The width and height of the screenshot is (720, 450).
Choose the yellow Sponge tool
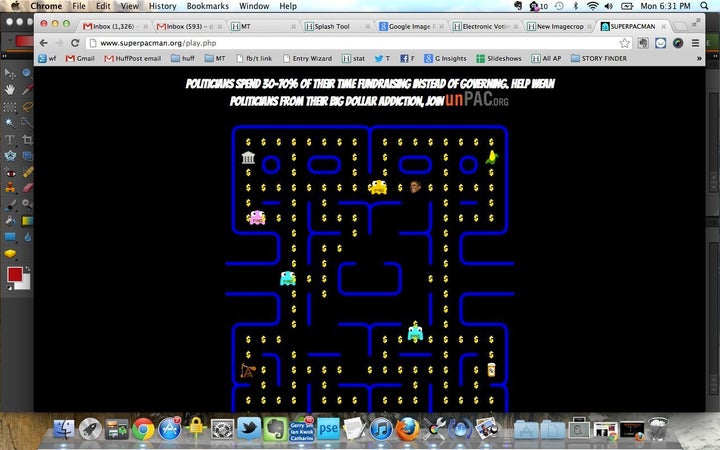click(x=10, y=253)
